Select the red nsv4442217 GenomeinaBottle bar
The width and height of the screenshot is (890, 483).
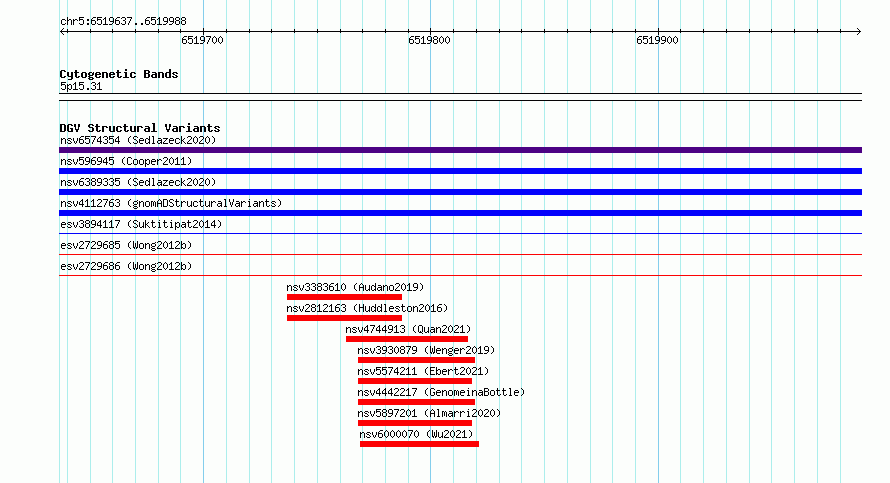[416, 402]
